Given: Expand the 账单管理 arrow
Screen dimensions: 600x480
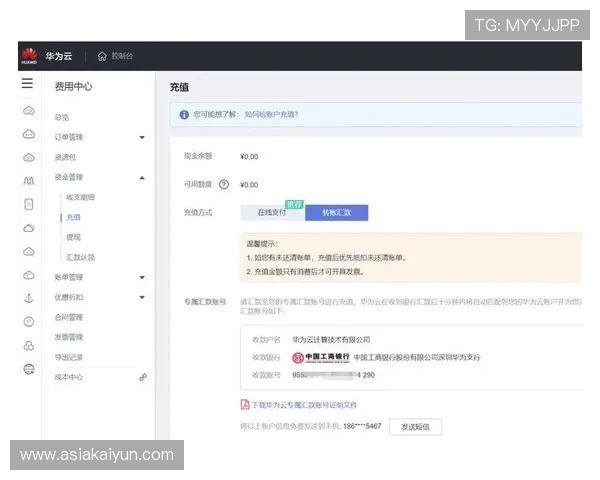Looking at the screenshot, I should pyautogui.click(x=142, y=277).
